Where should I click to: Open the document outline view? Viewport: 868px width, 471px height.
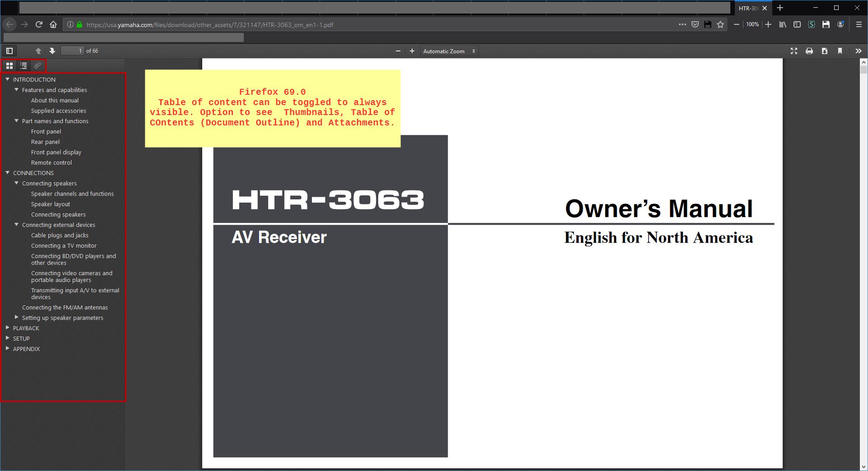23,65
